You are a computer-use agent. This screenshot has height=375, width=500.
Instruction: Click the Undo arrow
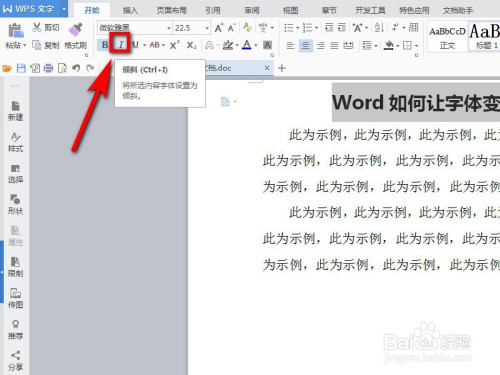76,68
